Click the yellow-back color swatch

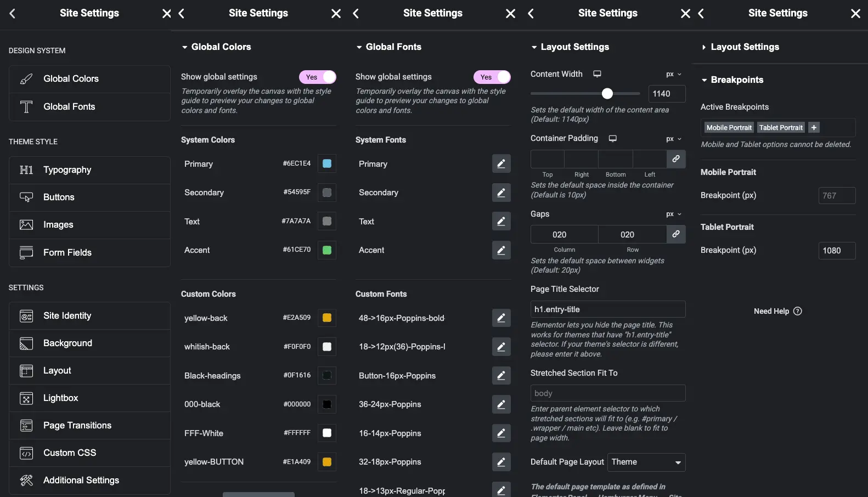coord(327,318)
